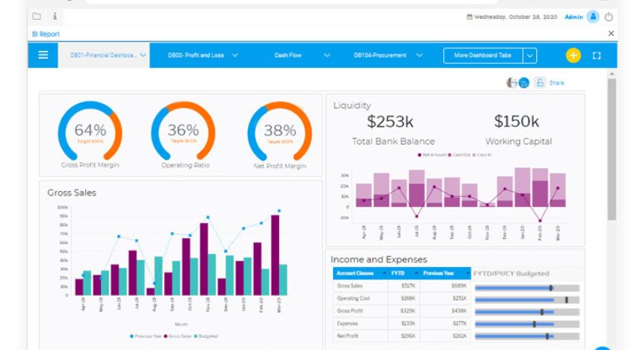
Task: Expand the Cash Flow tab chevron
Action: pos(327,56)
